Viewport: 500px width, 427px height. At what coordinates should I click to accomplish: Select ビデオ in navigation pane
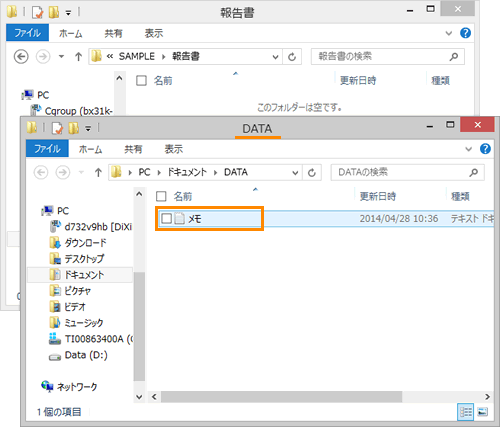click(75, 307)
